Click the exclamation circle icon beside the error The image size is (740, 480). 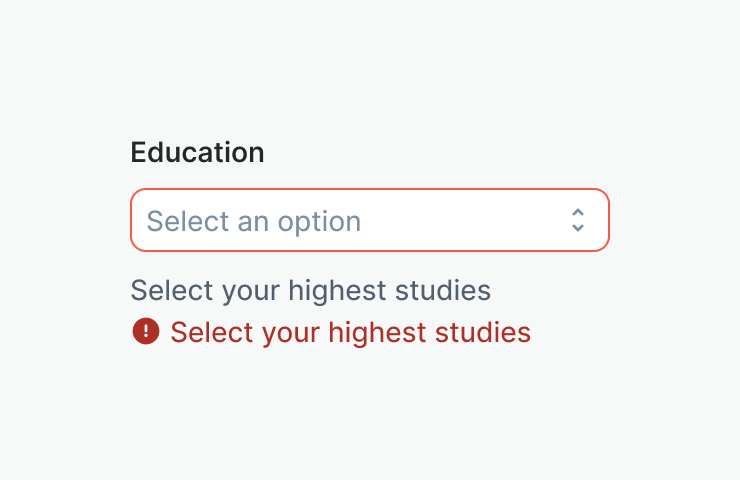click(145, 331)
